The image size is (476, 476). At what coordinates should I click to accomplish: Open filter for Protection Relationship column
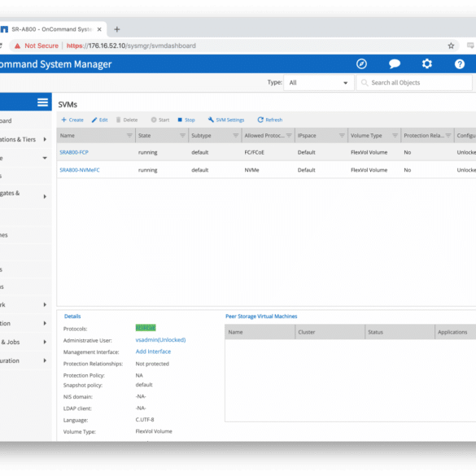(448, 135)
